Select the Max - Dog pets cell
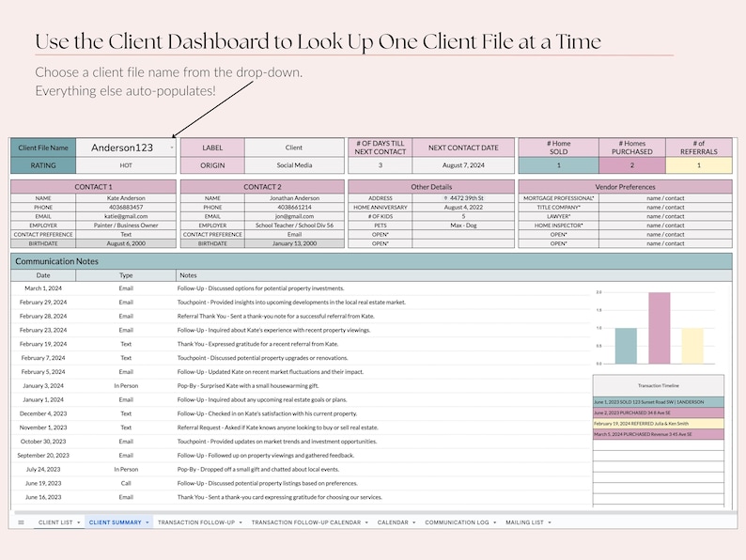The height and width of the screenshot is (560, 746). point(463,226)
